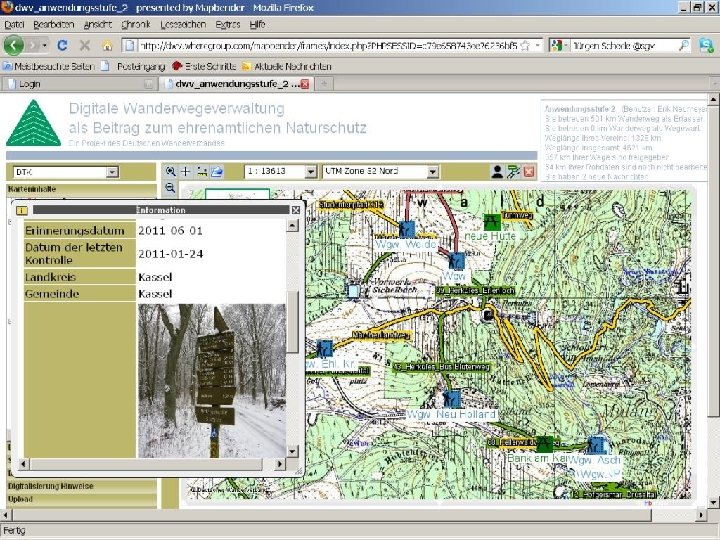Click the page horizontal scrollbar thumb
The image size is (720, 540).
[x=331, y=515]
